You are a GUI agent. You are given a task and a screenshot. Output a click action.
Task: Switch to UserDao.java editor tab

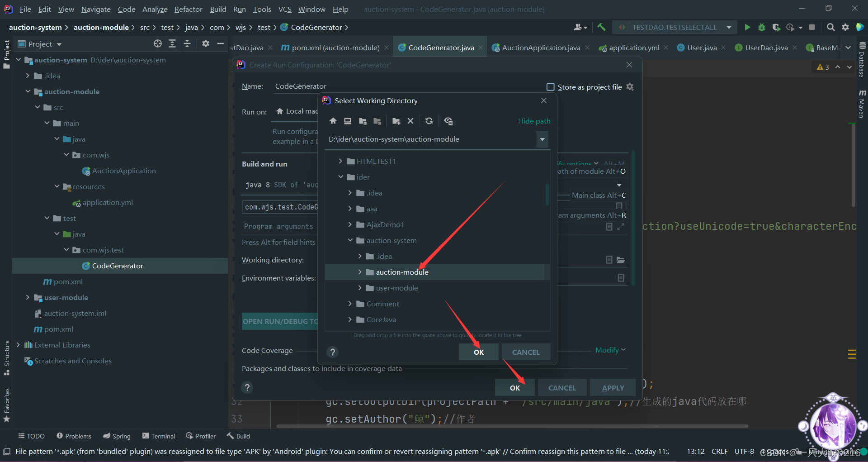pyautogui.click(x=766, y=48)
